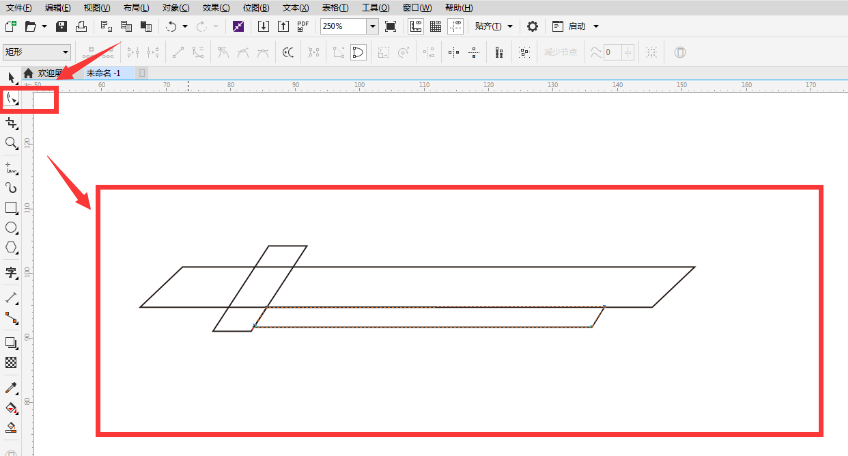848x456 pixels.
Task: Click the Print icon
Action: coord(81,26)
